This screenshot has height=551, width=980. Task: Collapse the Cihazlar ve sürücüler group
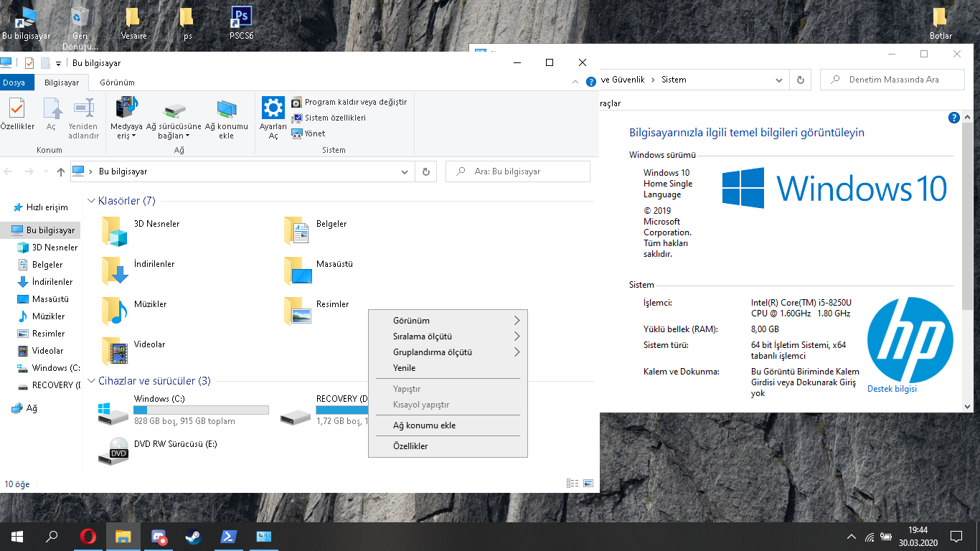click(91, 381)
